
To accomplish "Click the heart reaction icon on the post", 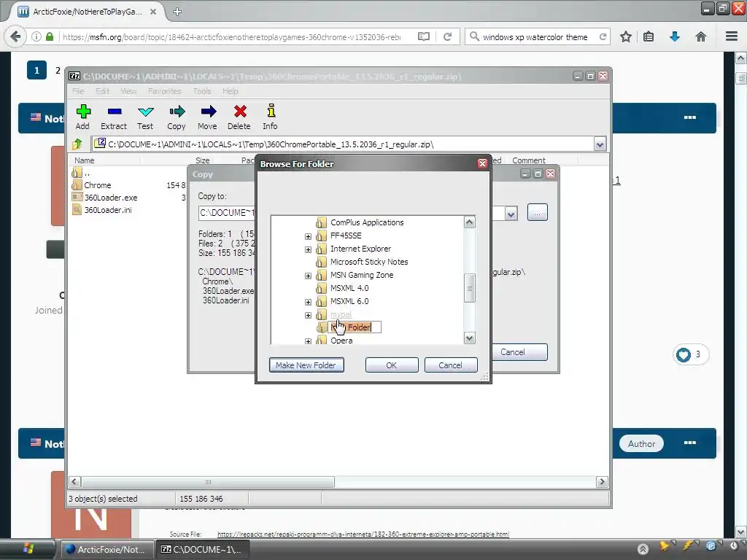I will (x=683, y=354).
